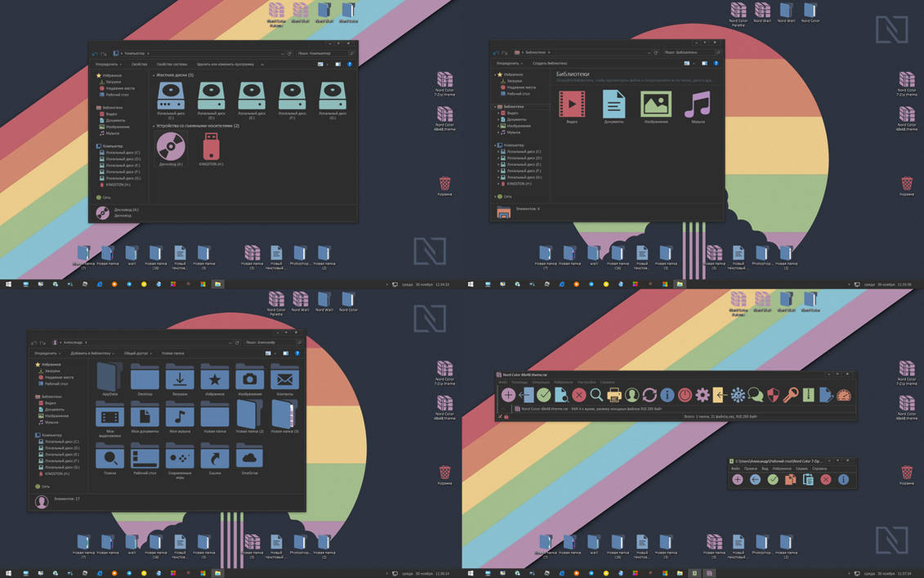Open address bar history arrow in Александр window

point(230,342)
